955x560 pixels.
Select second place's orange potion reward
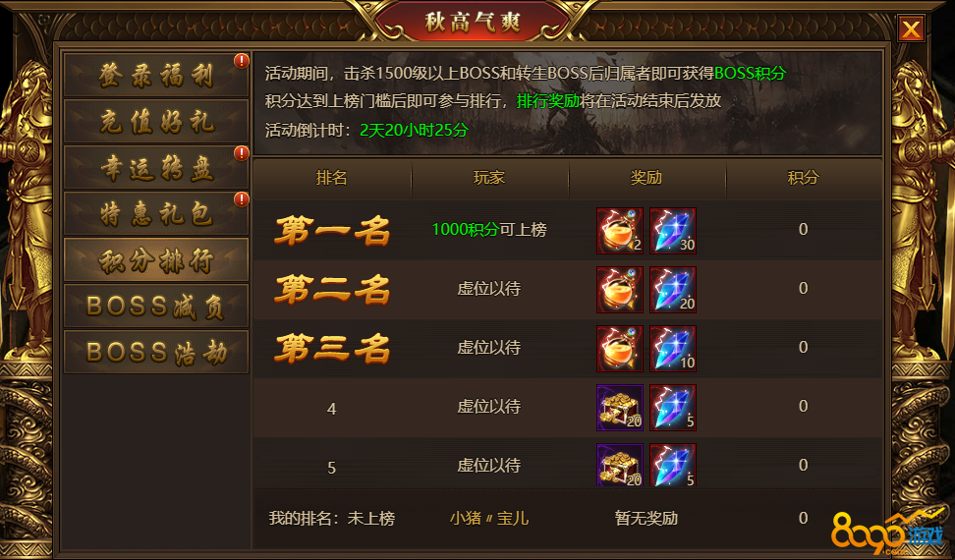point(619,290)
